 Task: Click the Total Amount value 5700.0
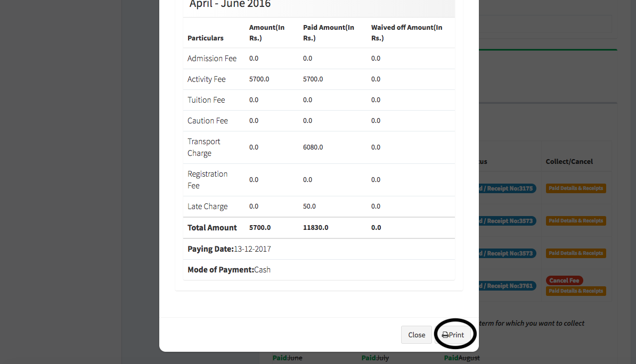coord(259,227)
